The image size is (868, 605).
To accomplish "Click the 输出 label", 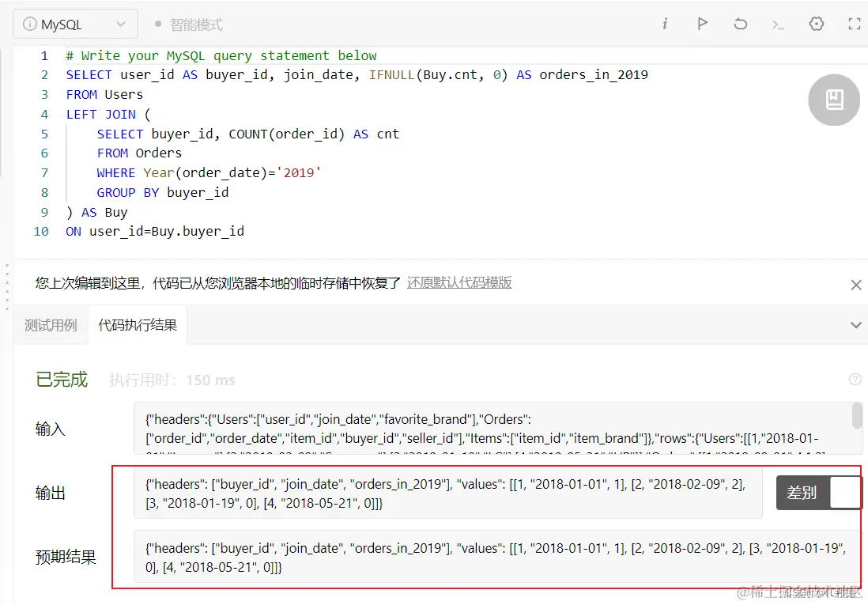I will (51, 493).
